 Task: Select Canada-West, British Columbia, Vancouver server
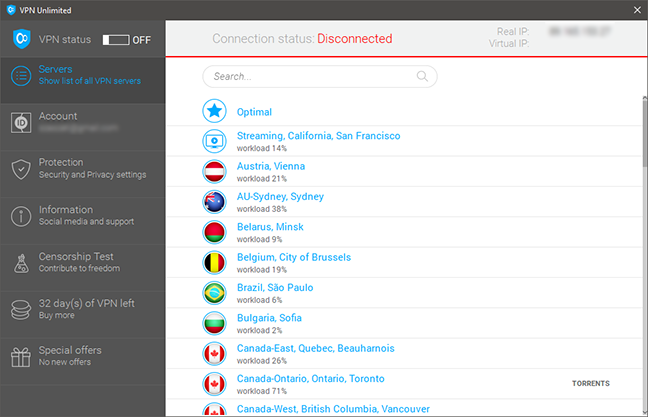tap(406, 408)
